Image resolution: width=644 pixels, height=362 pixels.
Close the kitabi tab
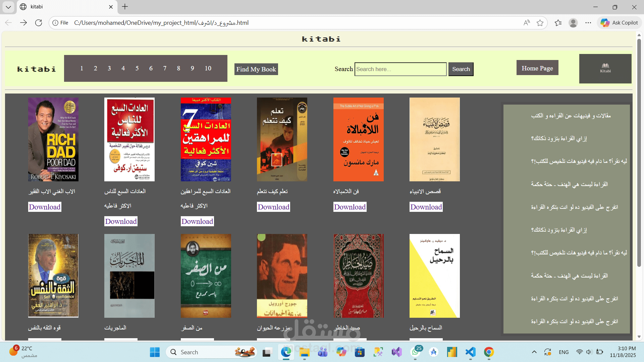point(111,7)
